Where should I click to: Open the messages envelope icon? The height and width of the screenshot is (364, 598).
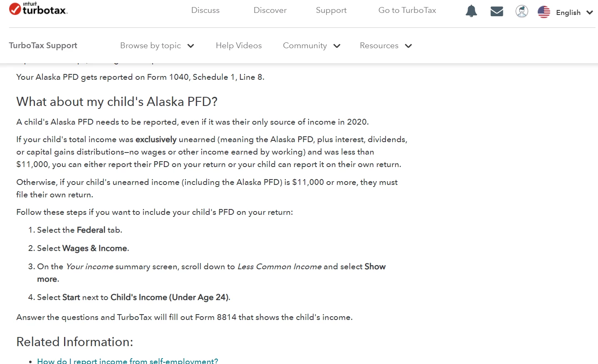tap(497, 12)
